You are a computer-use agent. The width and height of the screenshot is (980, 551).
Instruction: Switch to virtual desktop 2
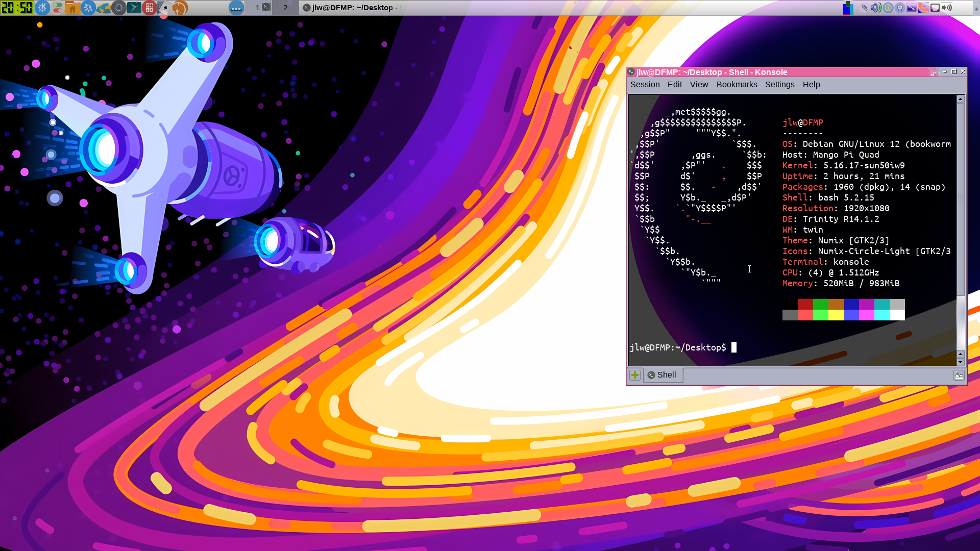coord(285,8)
